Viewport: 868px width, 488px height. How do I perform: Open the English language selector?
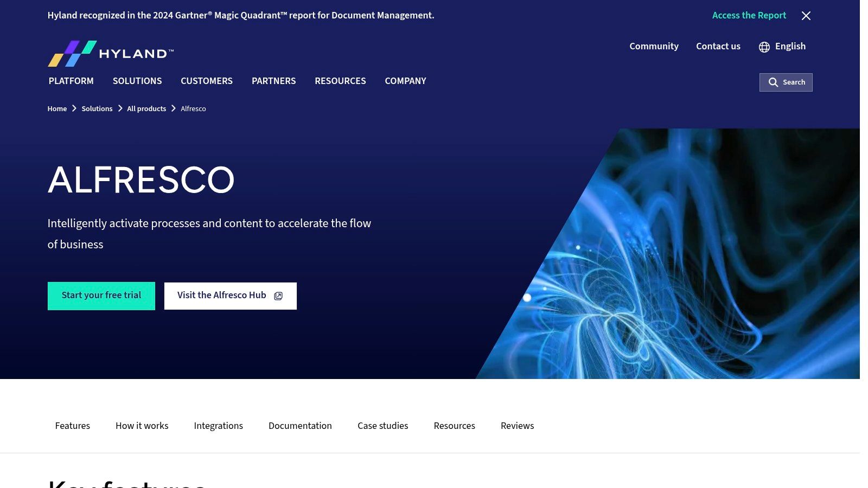click(782, 47)
